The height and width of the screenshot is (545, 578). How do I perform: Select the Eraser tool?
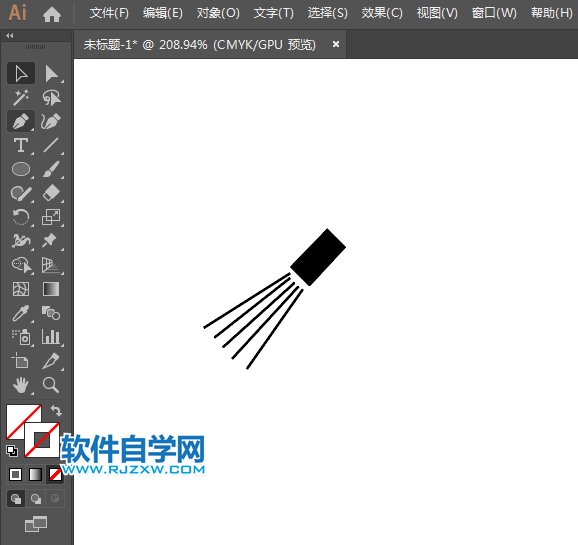tap(51, 193)
